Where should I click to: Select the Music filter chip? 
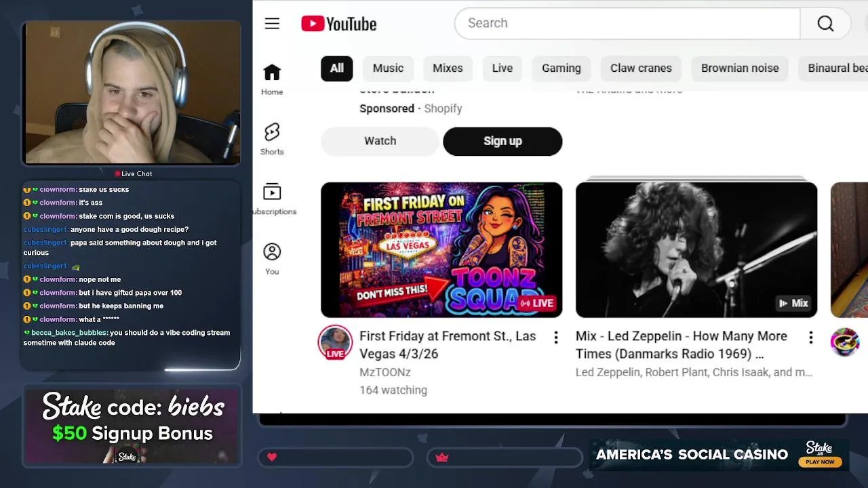tap(388, 68)
